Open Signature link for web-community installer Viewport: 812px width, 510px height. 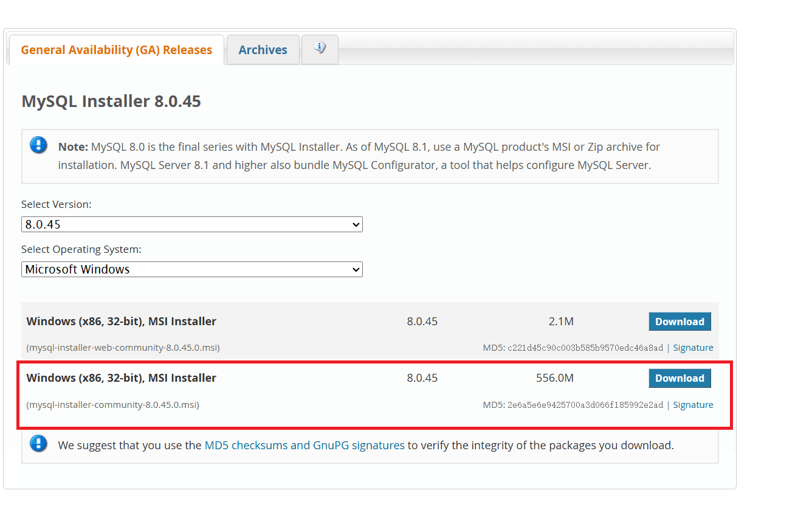tap(693, 348)
